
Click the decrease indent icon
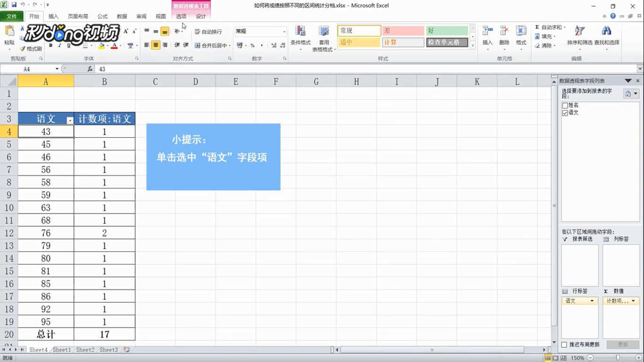(x=177, y=45)
